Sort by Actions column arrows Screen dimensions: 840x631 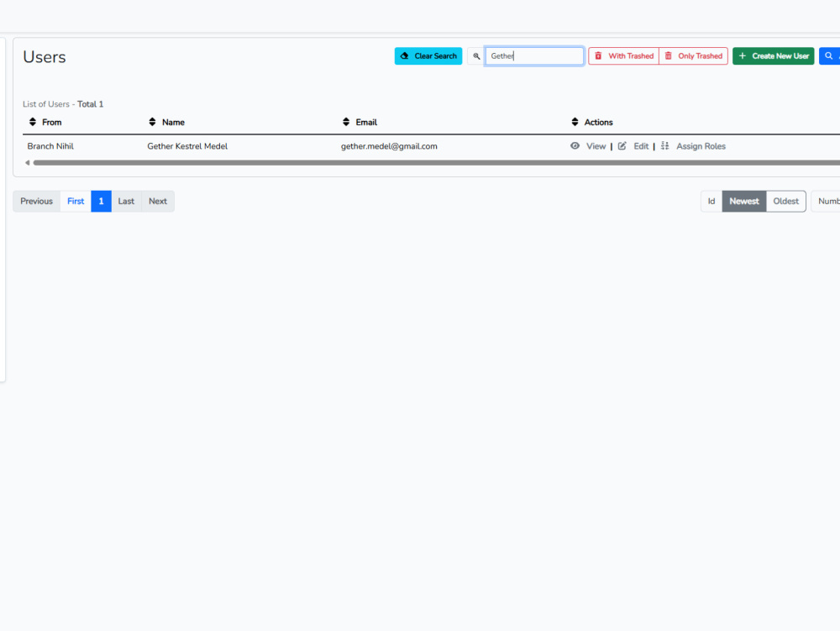tap(575, 122)
